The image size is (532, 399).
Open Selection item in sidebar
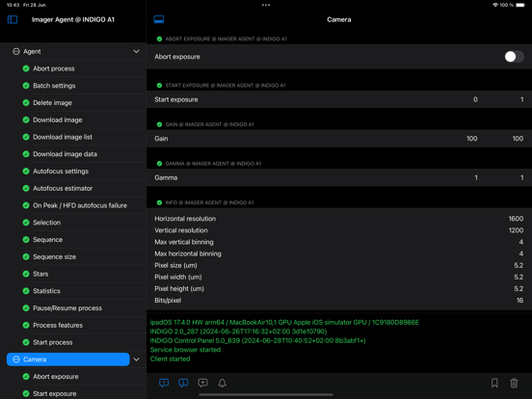pyautogui.click(x=47, y=223)
